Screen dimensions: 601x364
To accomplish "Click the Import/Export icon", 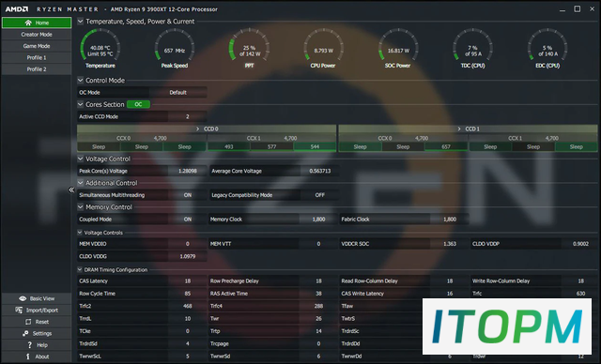I will click(19, 310).
